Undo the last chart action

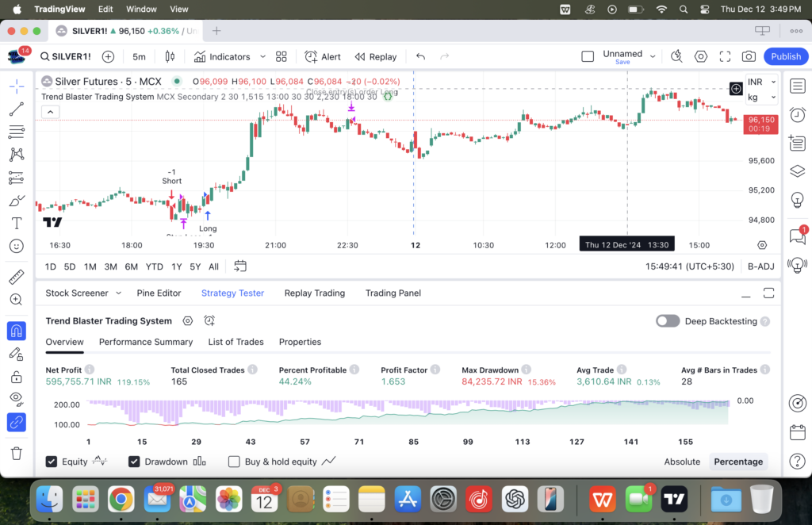tap(420, 56)
